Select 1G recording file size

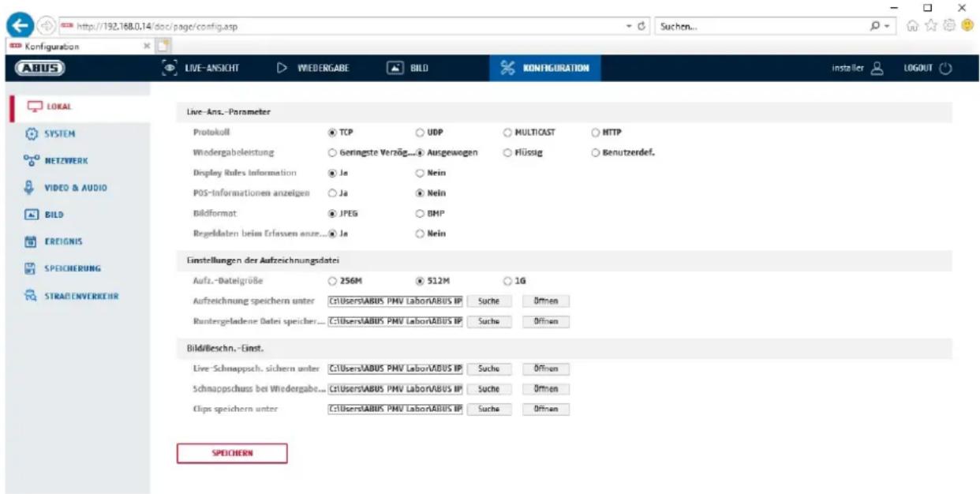[507, 281]
